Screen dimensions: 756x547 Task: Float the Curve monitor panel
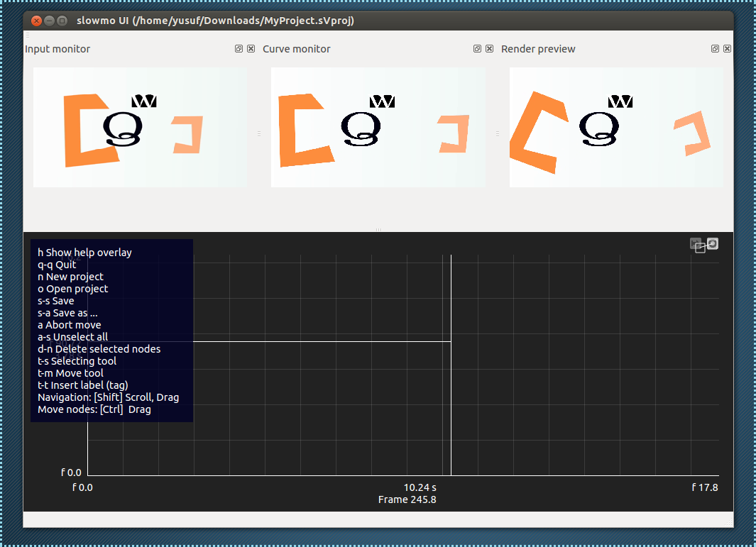coord(477,49)
